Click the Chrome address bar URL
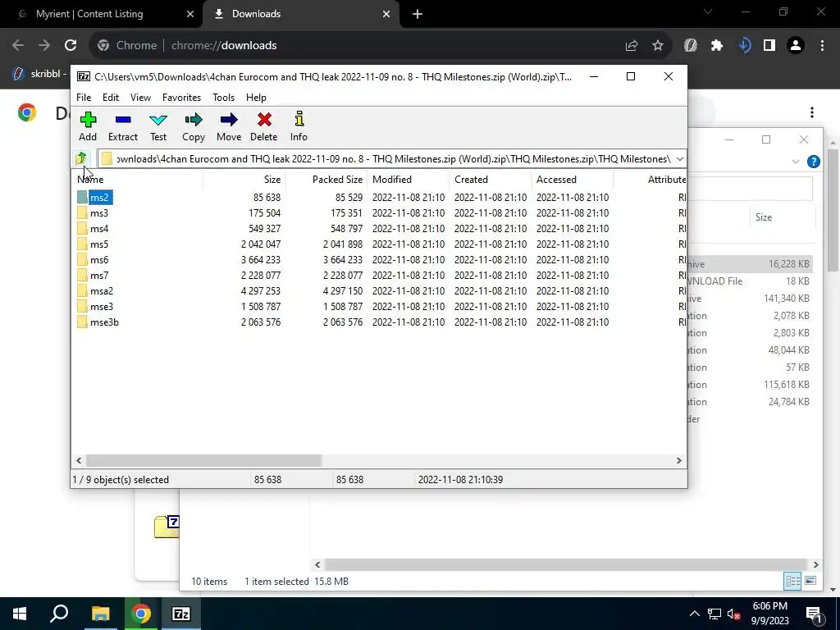Screen dimensions: 840x630 [224, 46]
